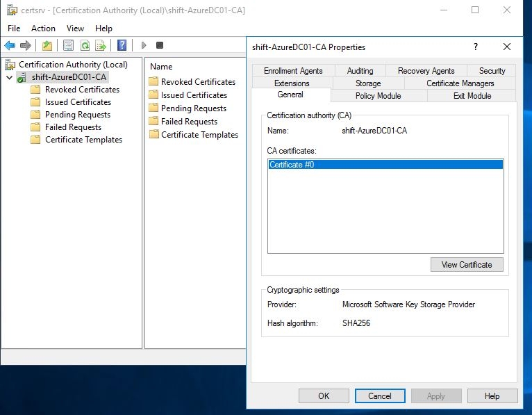The width and height of the screenshot is (532, 415).
Task: Switch to the Storage tab
Action: click(x=368, y=83)
